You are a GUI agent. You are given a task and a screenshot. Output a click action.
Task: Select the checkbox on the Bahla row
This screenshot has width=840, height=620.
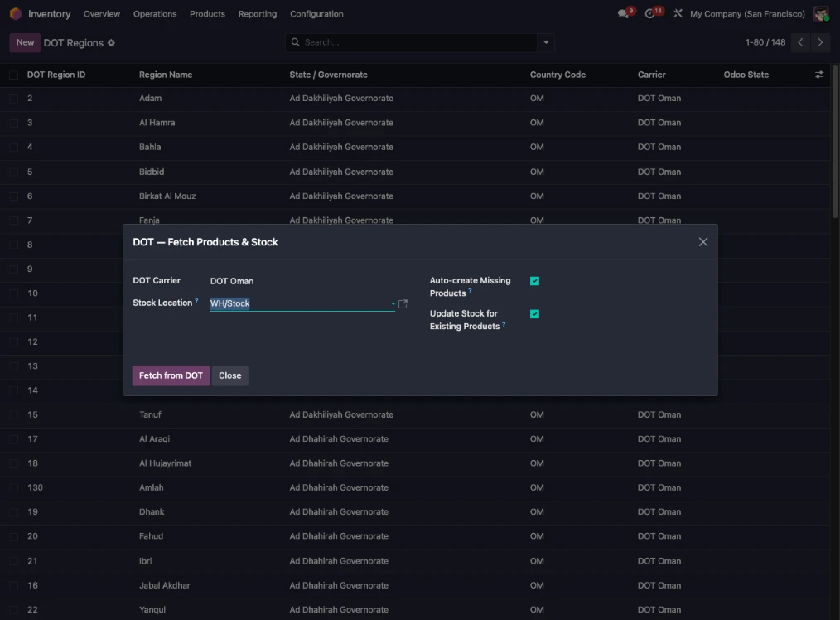tap(13, 147)
